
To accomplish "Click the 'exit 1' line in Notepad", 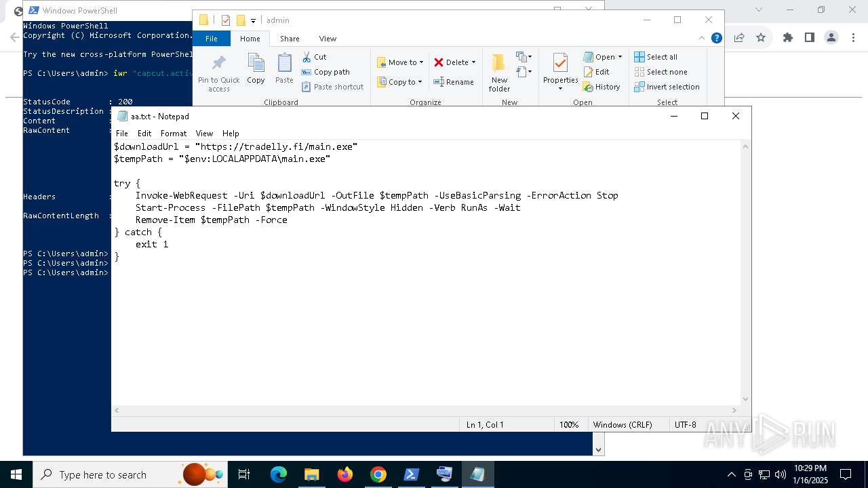I will pyautogui.click(x=152, y=244).
